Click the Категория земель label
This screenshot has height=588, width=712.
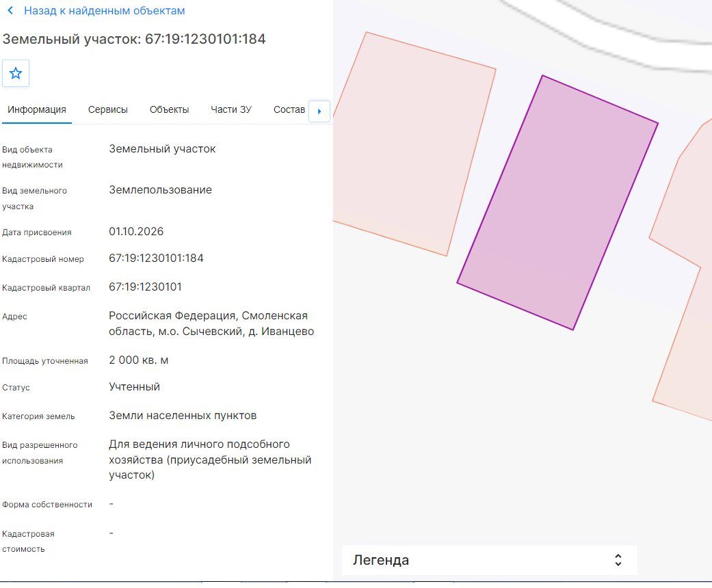(38, 416)
